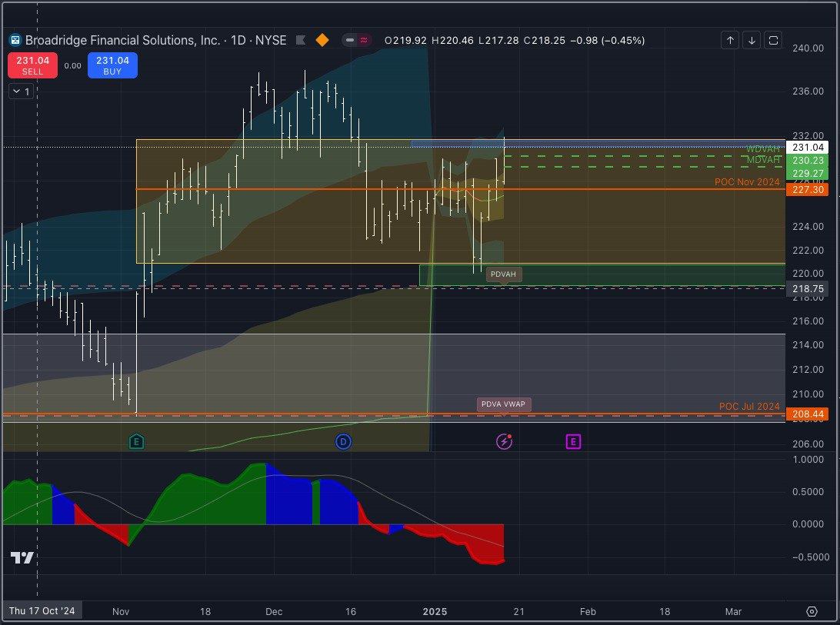
Task: Open the teal earnings marker in November
Action: coord(137,441)
